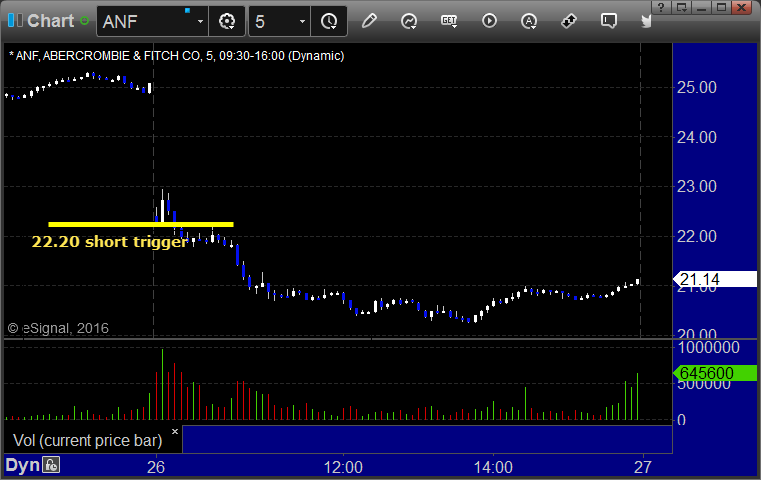Click the 21.14 current price marker

point(715,279)
